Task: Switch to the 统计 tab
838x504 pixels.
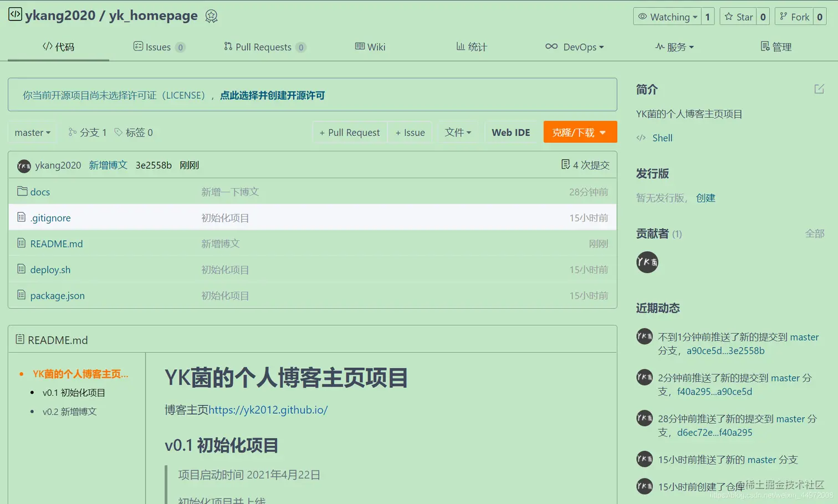Action: point(472,47)
